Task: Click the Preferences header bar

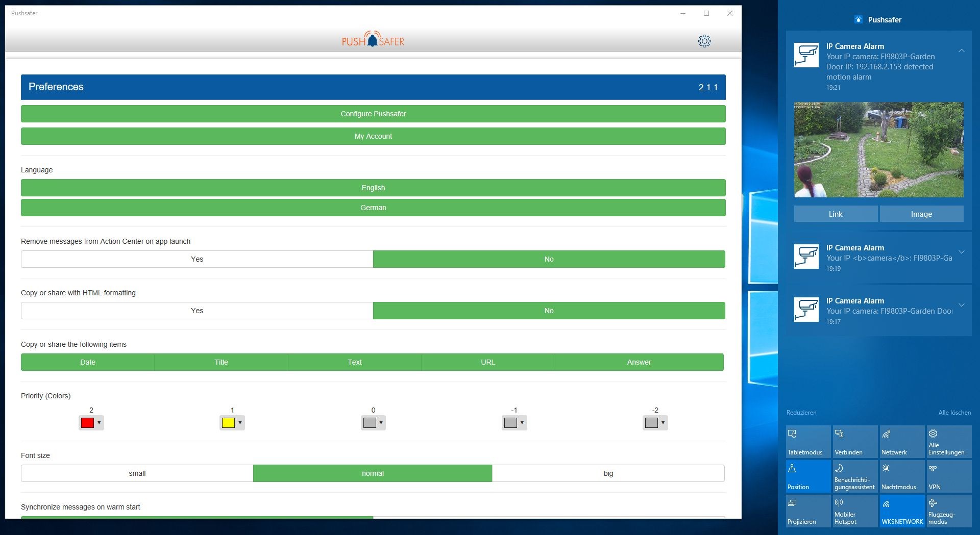Action: click(x=373, y=87)
